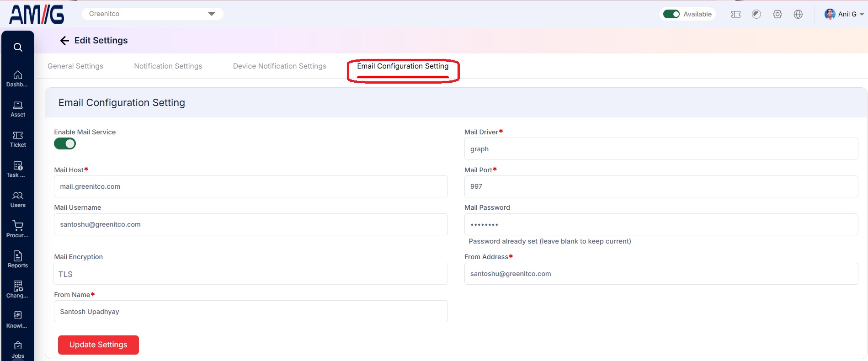Switch to General Settings tab
This screenshot has width=868, height=361.
[75, 66]
